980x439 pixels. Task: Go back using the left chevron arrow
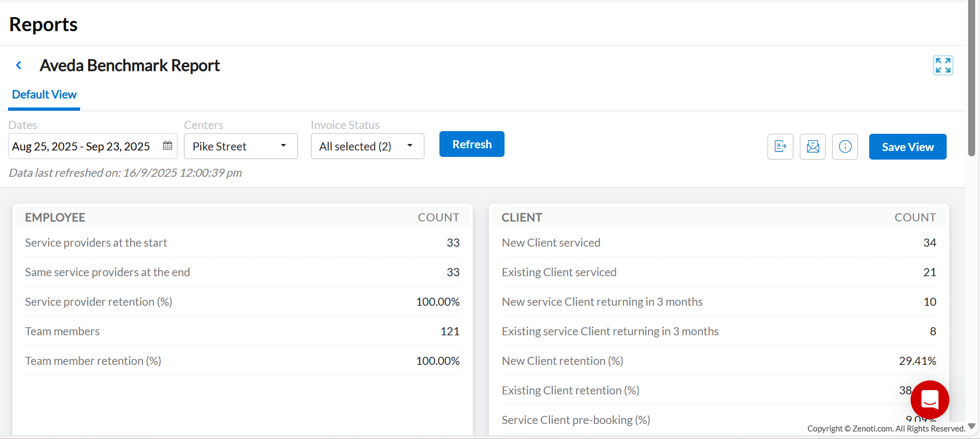pos(19,66)
